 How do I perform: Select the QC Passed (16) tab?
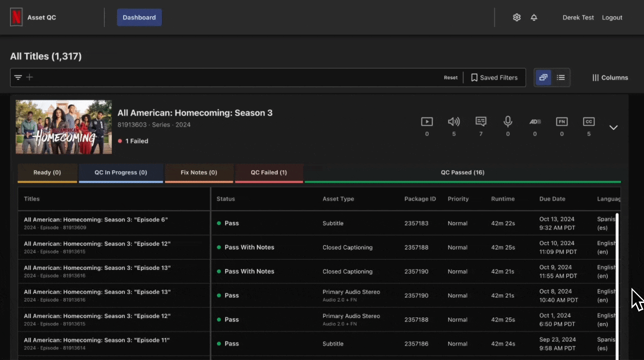(462, 172)
